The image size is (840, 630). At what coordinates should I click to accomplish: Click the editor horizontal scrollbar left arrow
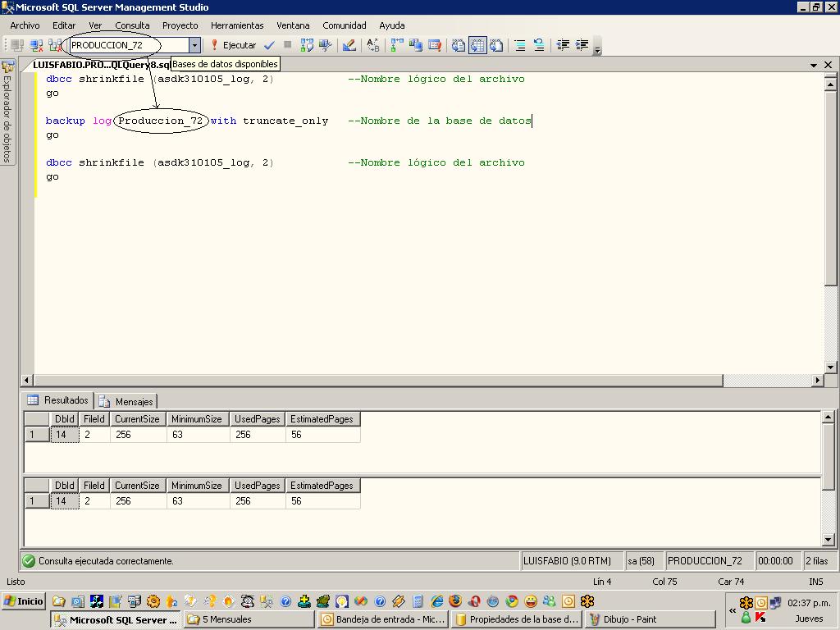pos(27,380)
